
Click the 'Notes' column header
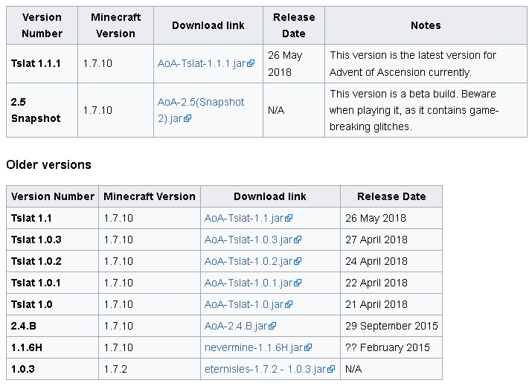[x=426, y=25]
